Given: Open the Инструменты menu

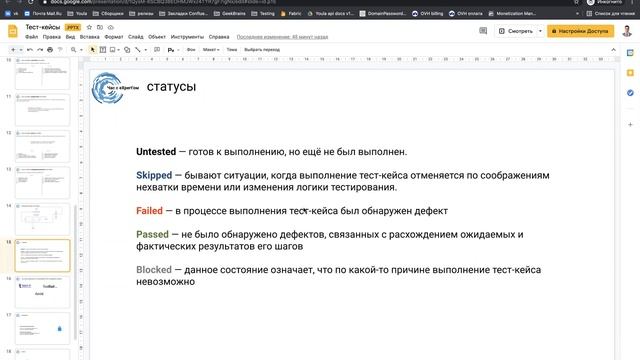Looking at the screenshot, I should click(187, 37).
